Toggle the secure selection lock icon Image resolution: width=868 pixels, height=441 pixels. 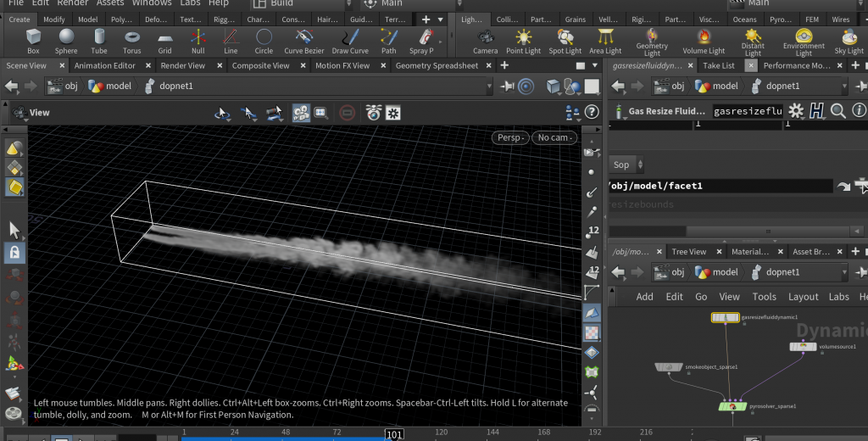[14, 253]
